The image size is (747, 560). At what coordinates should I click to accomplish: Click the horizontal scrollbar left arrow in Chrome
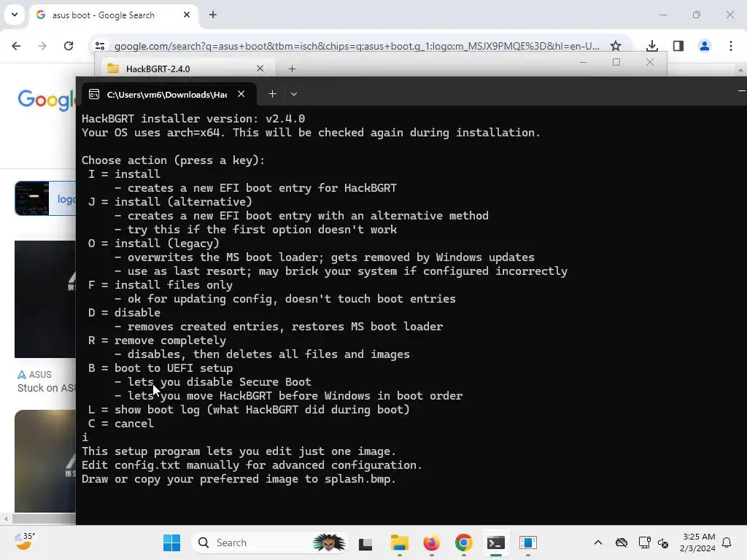[6, 518]
